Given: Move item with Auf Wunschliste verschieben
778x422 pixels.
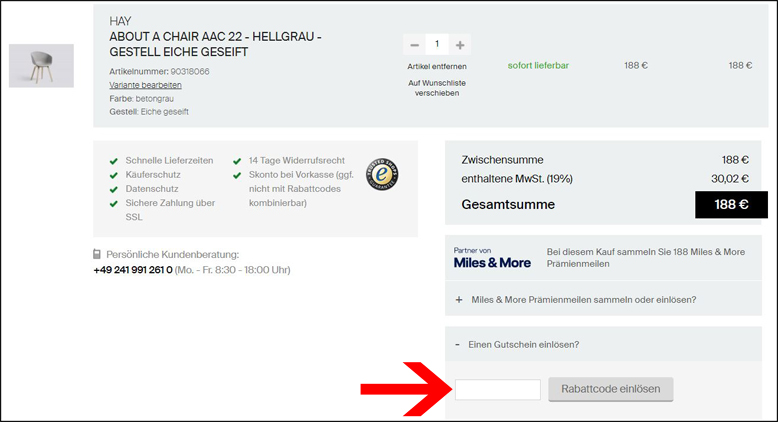Looking at the screenshot, I should point(437,88).
